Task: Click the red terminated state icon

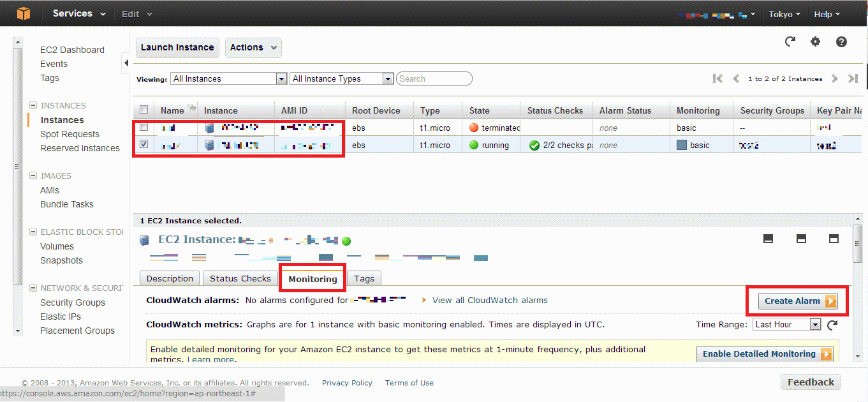Action: tap(474, 128)
